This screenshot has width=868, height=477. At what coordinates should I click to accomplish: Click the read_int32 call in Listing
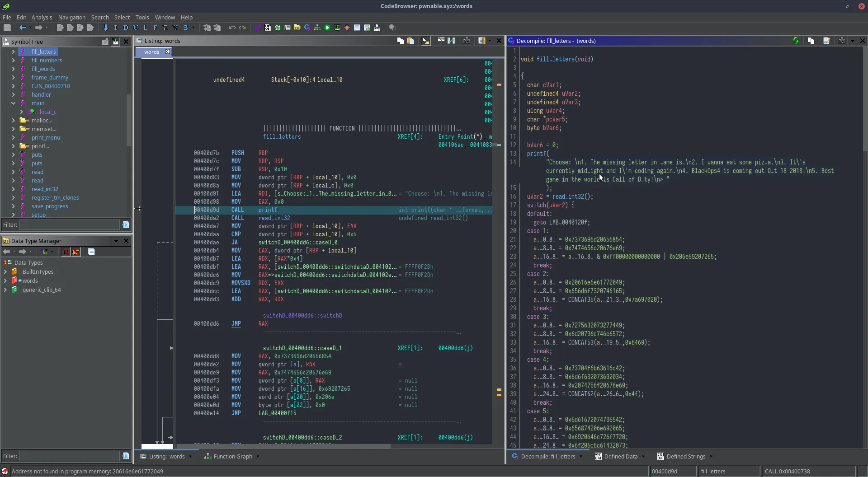[x=274, y=218]
